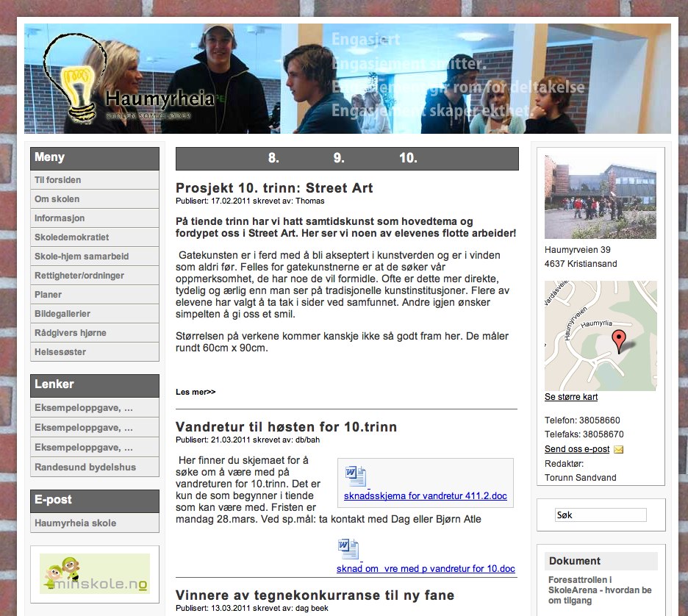Click Se større kart link
Screen dimensions: 688x616
click(571, 397)
